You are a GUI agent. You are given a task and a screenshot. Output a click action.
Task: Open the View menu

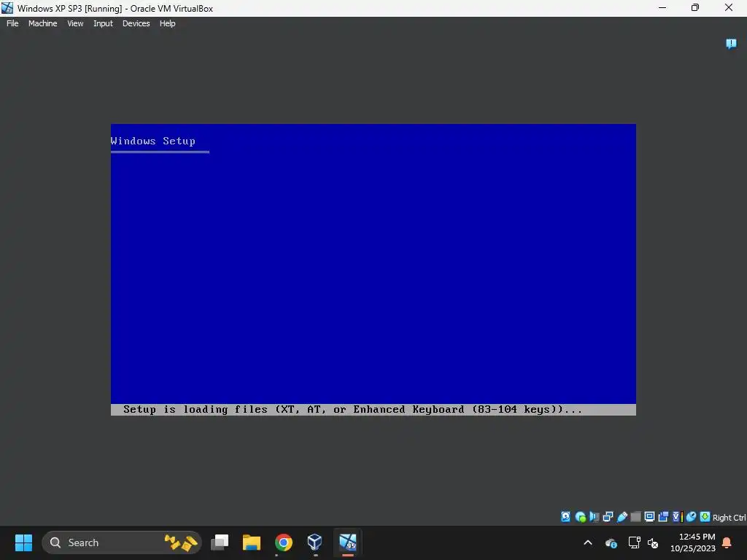[x=75, y=23]
